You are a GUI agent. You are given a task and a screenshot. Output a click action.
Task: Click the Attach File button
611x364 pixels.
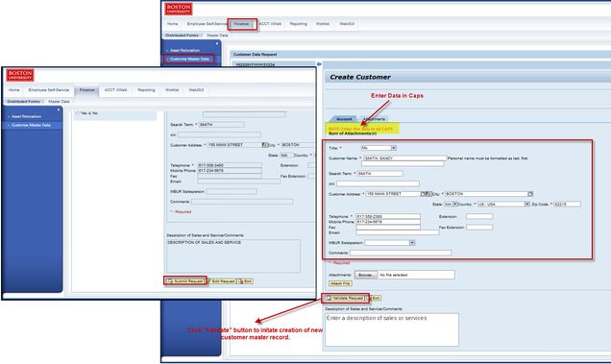(341, 283)
